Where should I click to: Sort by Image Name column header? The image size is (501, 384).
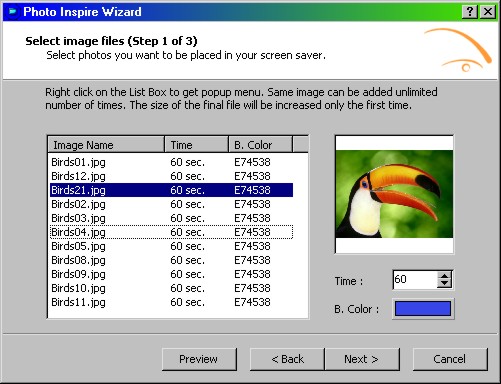(x=106, y=145)
